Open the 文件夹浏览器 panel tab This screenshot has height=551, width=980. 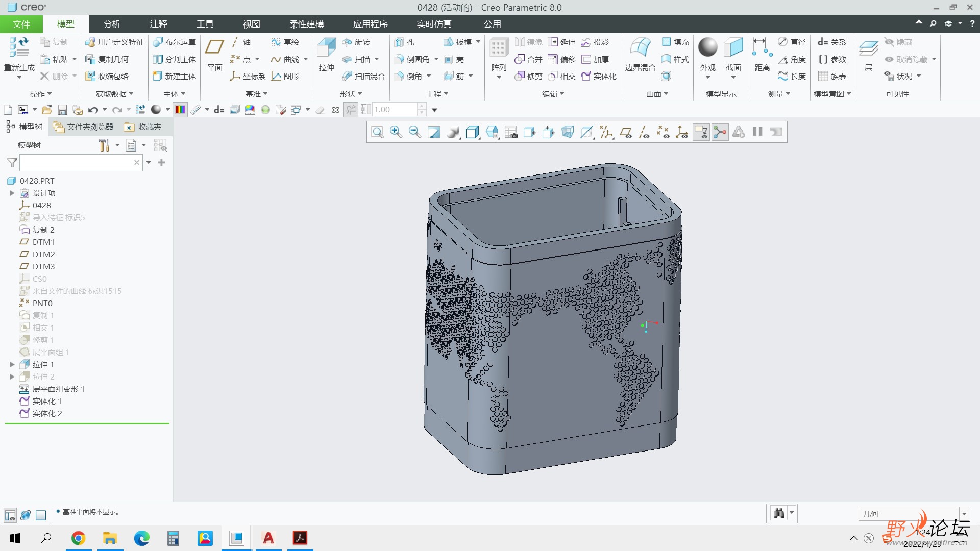[84, 127]
